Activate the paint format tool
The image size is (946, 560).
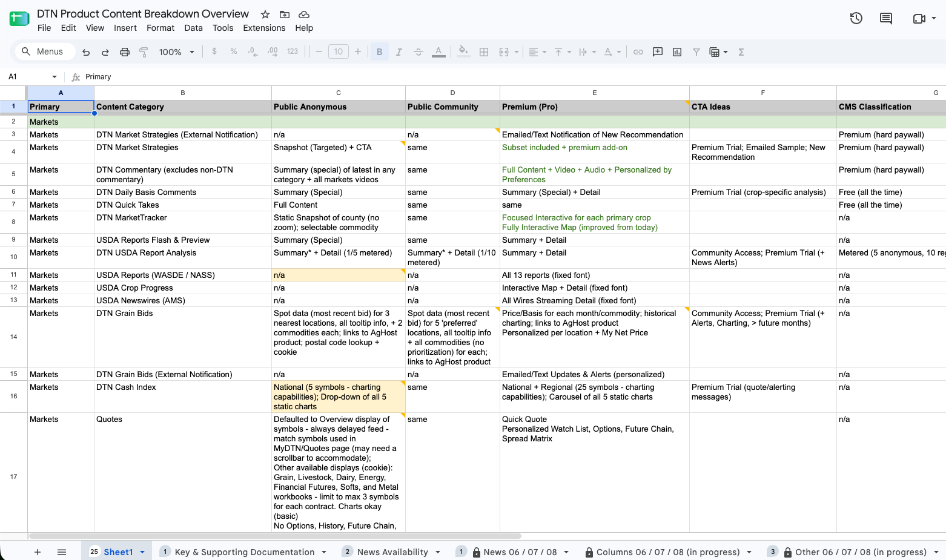[144, 52]
